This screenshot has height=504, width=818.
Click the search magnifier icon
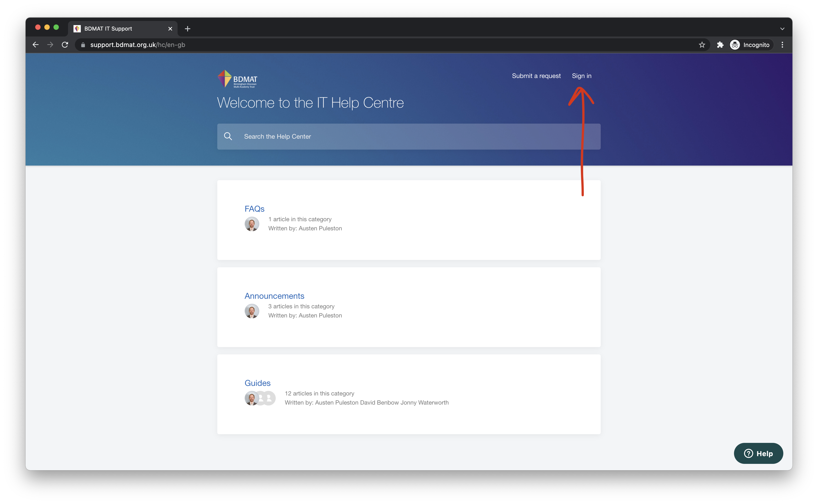click(x=228, y=136)
